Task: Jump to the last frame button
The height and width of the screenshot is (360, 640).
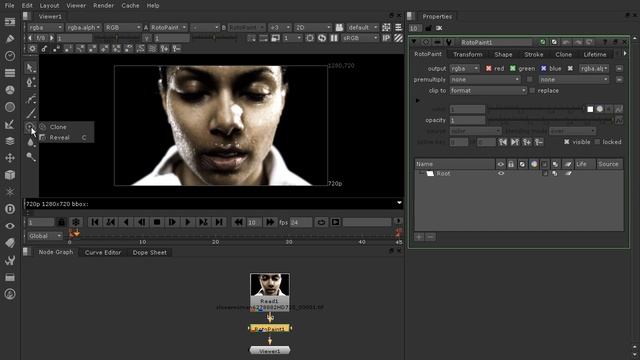Action: click(219, 222)
